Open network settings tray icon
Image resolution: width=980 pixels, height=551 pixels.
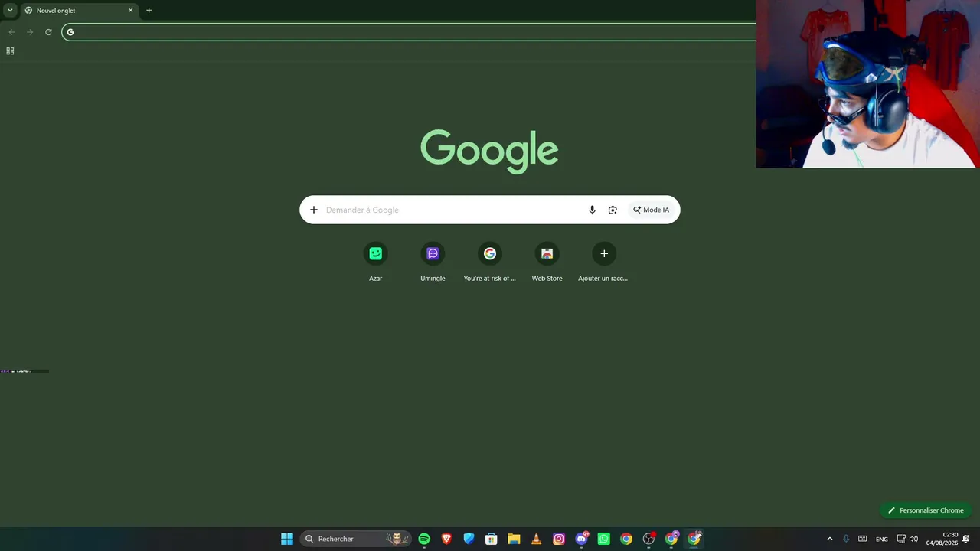901,539
